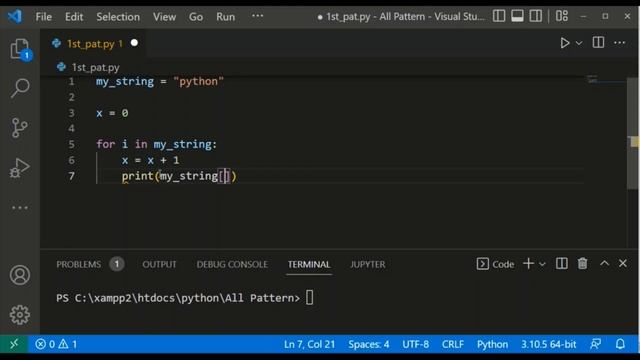Toggle the bottom panel layout icon

pyautogui.click(x=517, y=16)
